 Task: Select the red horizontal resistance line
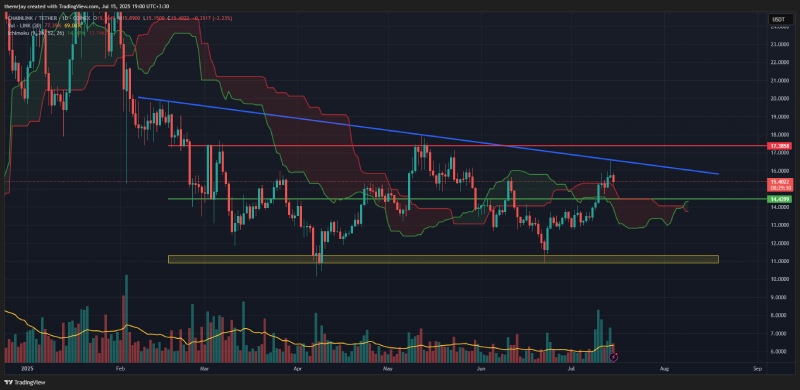[467, 146]
